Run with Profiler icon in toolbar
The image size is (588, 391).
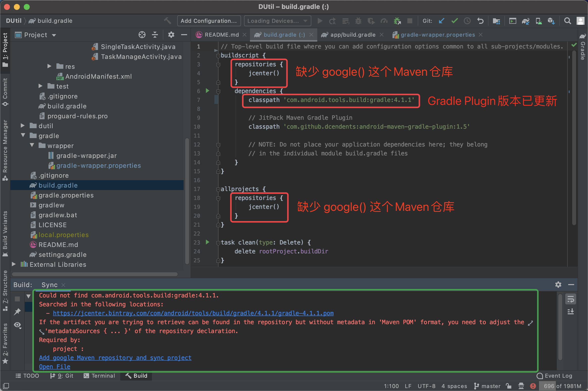(384, 21)
